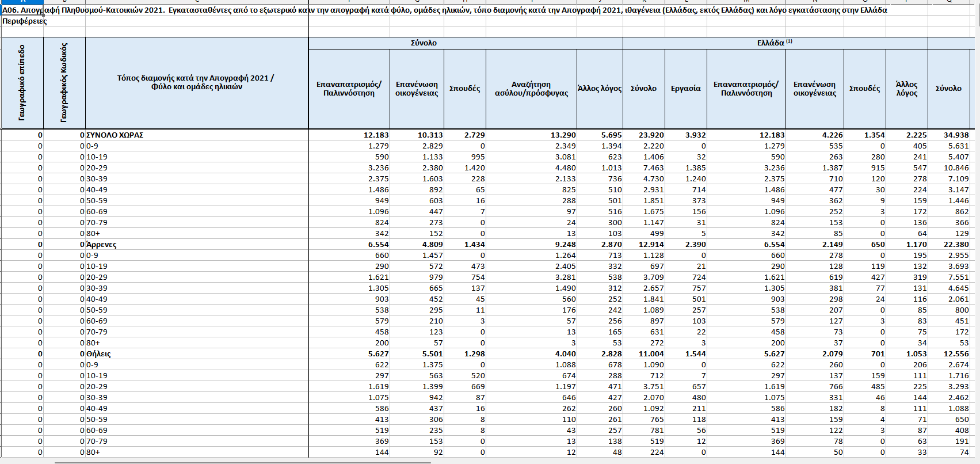Click the cell with value 12.556
This screenshot has width=980, height=464.
coord(949,354)
